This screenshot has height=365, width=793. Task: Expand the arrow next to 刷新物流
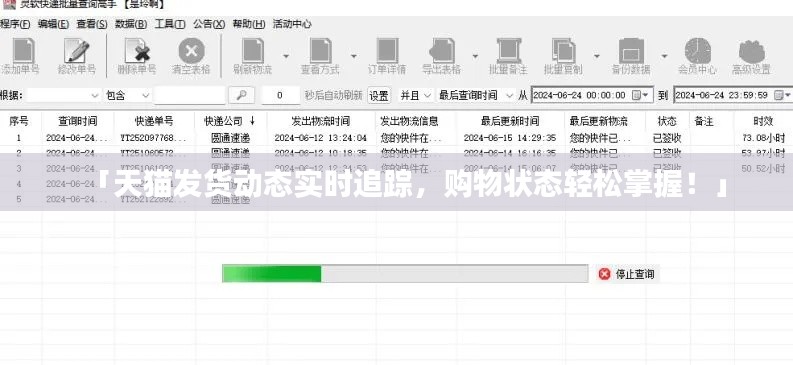tap(286, 56)
